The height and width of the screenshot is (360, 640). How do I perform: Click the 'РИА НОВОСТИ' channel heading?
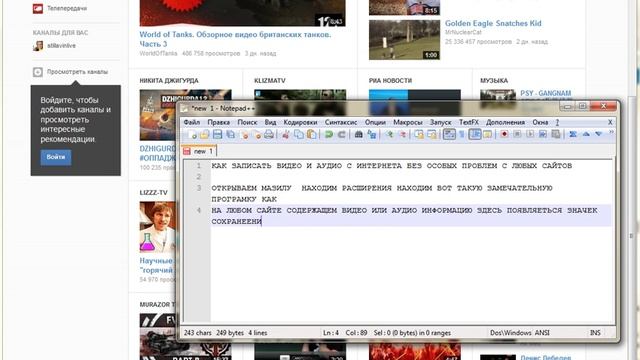(x=390, y=81)
